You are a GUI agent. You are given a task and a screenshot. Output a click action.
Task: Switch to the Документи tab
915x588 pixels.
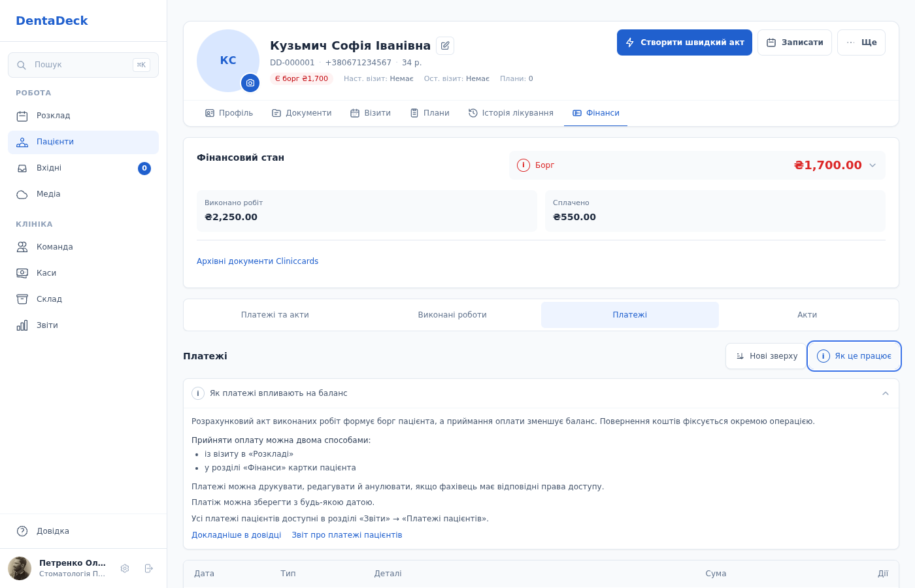coord(301,113)
